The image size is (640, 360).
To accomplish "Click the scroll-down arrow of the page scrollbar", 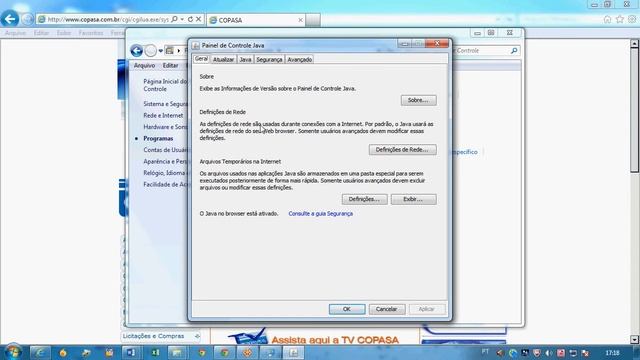I will (634, 339).
